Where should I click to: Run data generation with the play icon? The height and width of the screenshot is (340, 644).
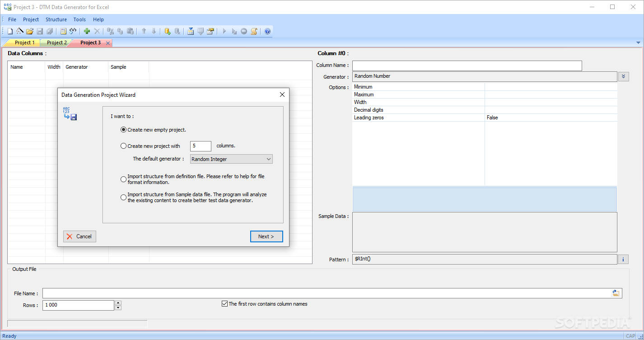click(x=224, y=31)
